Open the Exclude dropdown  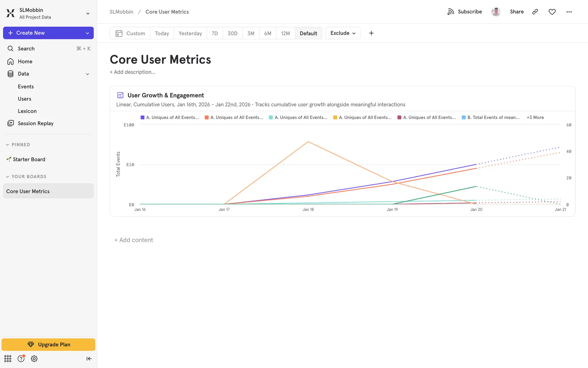click(343, 33)
